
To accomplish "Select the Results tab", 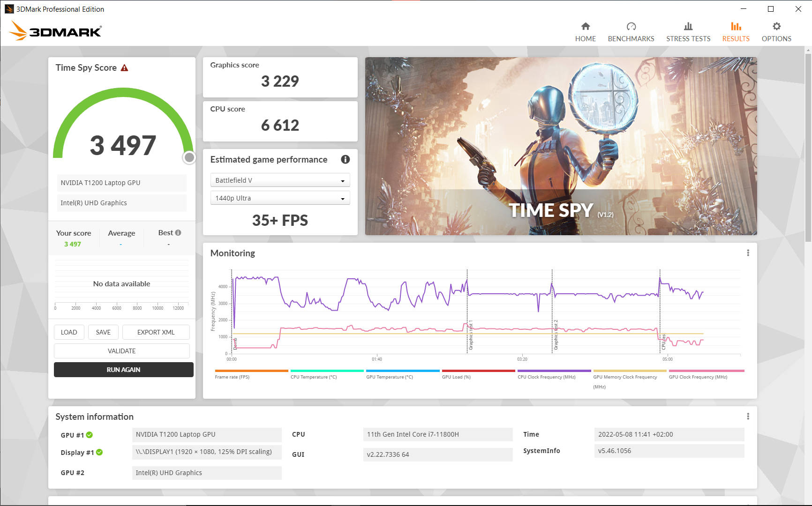I will coord(736,32).
